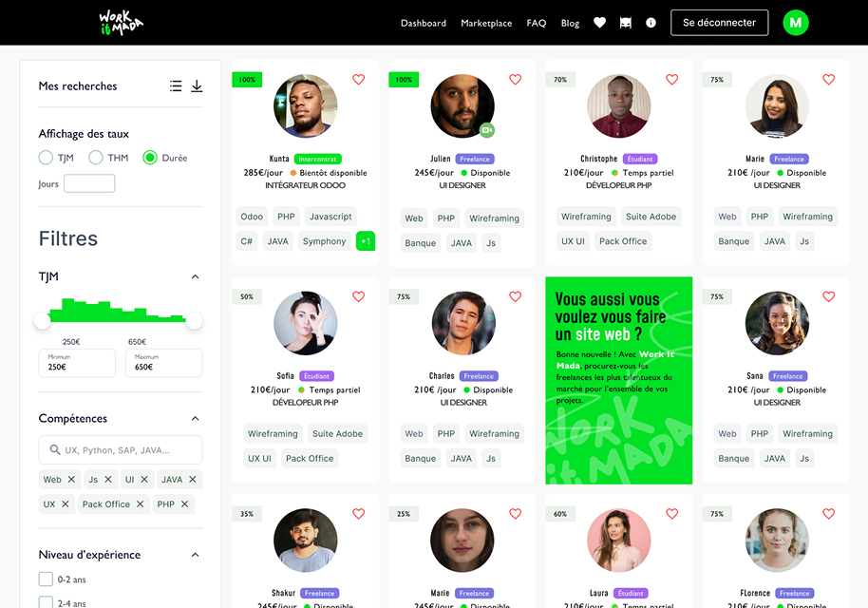This screenshot has width=868, height=608.
Task: Like Sofia's profile card heart
Action: [359, 296]
